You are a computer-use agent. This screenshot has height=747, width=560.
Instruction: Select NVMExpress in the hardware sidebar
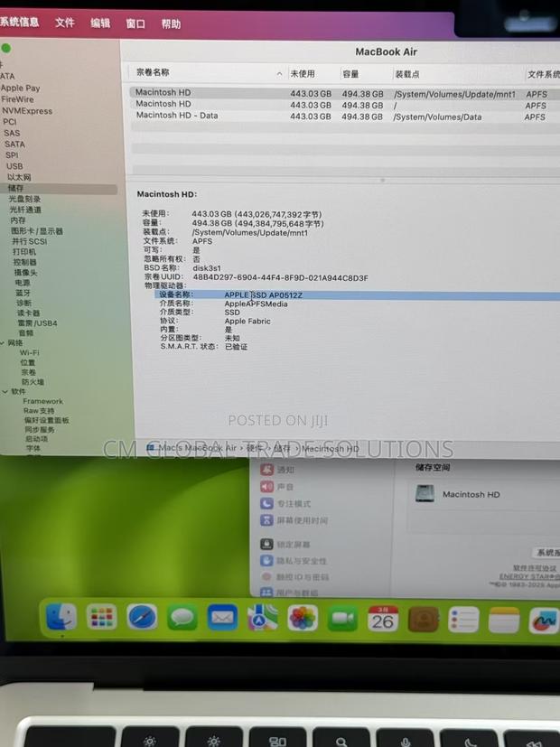click(x=27, y=110)
